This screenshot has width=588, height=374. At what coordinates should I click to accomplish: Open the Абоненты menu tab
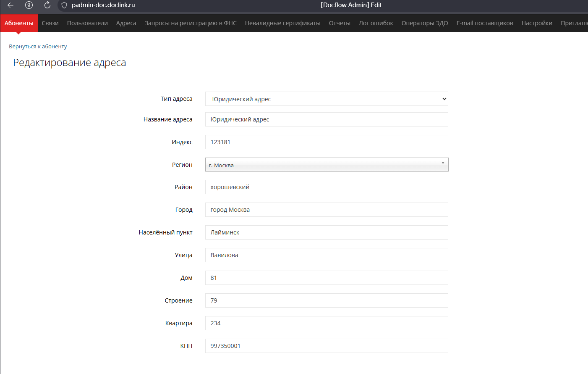click(19, 23)
